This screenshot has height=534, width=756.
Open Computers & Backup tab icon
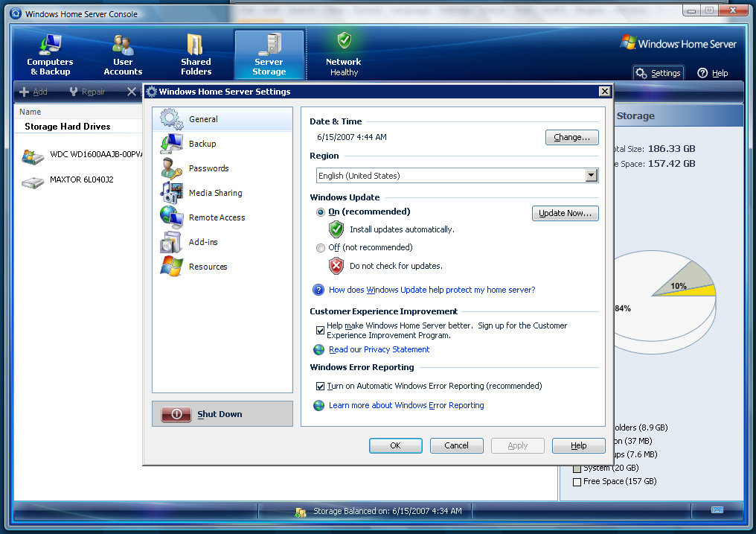[x=50, y=45]
